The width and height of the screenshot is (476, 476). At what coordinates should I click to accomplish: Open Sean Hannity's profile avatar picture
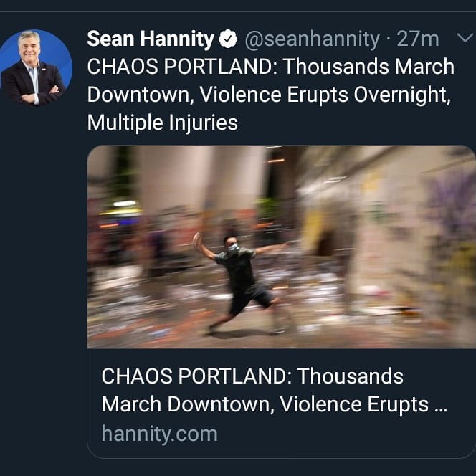[x=35, y=67]
